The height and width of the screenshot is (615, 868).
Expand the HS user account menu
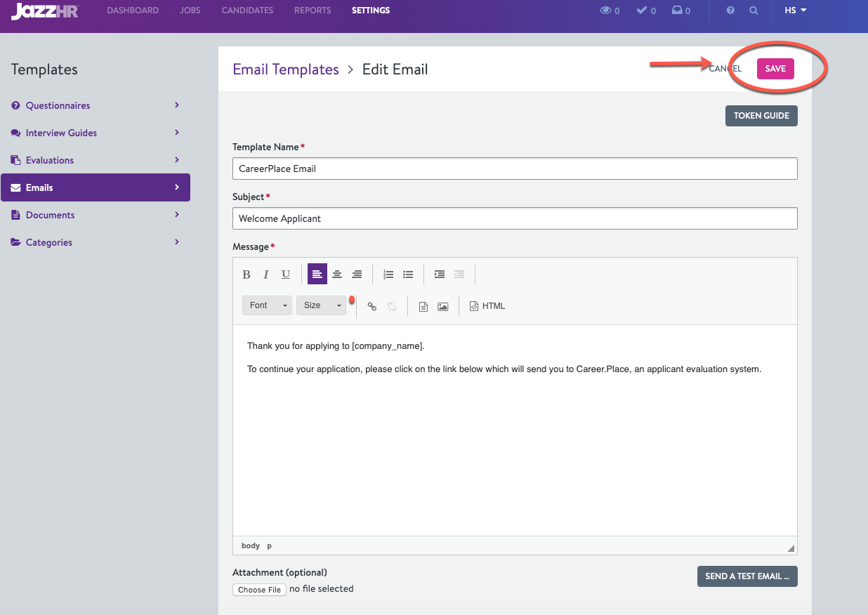(x=795, y=11)
